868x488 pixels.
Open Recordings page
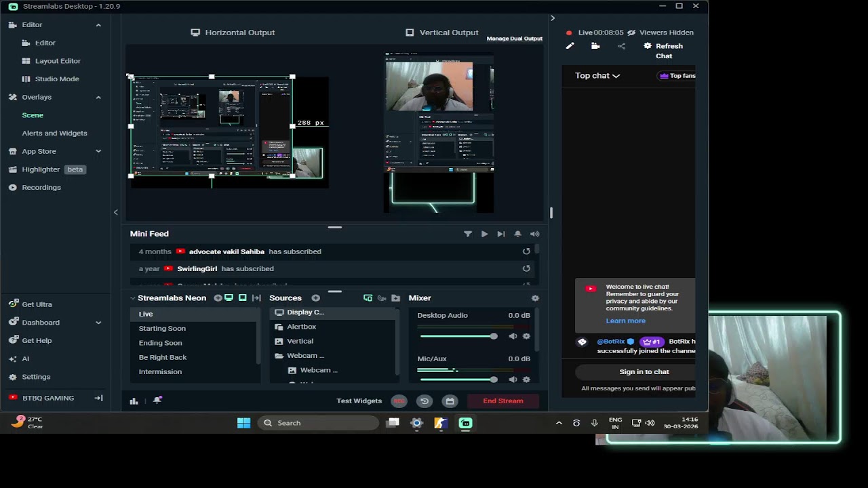[x=41, y=187]
